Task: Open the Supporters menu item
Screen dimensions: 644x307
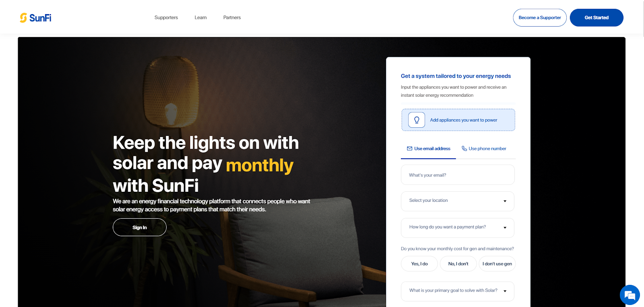Action: 166,18
